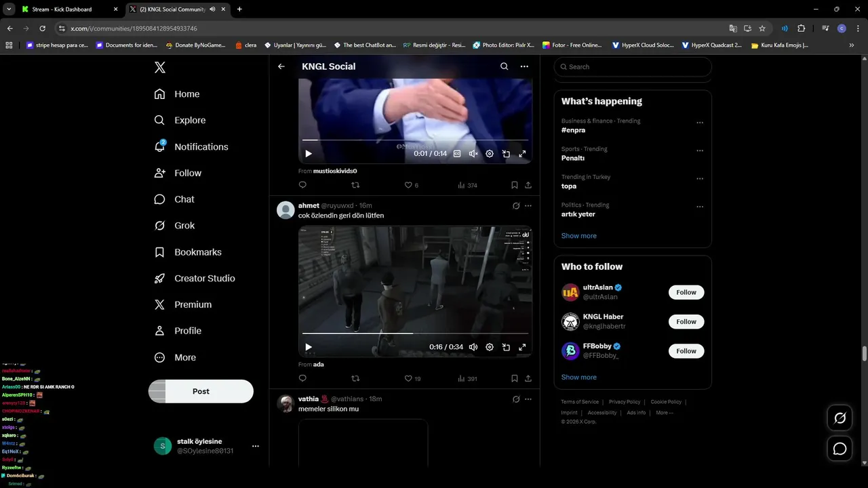Click the Post button

coord(201,391)
